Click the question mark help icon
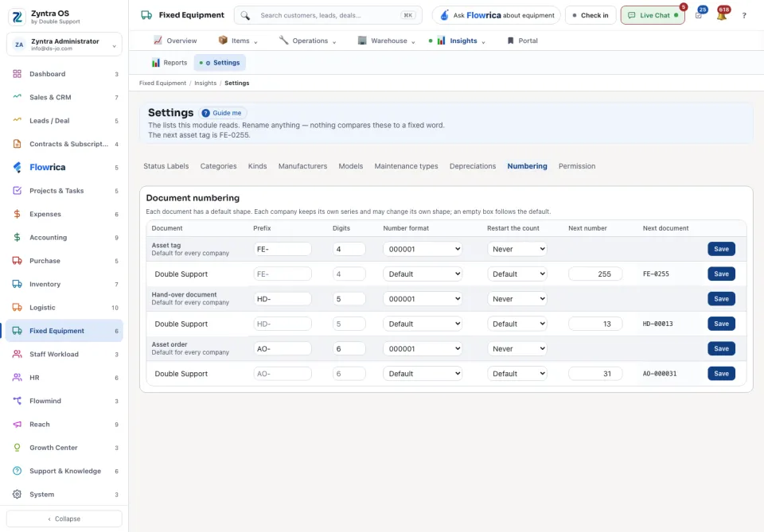Image resolution: width=764 pixels, height=532 pixels. 744,16
